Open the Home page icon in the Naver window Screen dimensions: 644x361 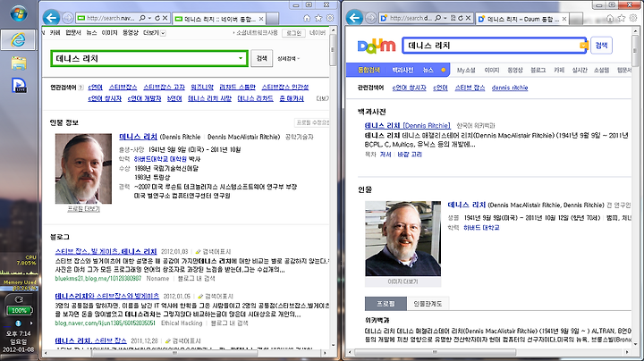click(x=307, y=18)
